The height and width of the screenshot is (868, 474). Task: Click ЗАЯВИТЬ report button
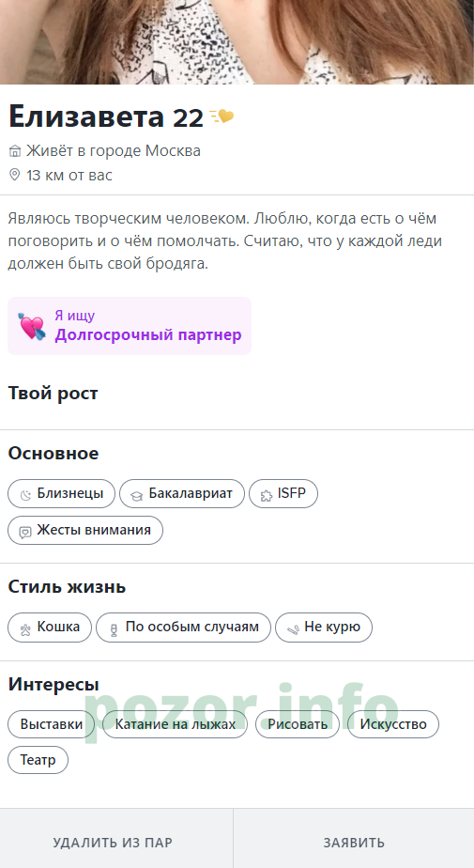[x=354, y=843]
